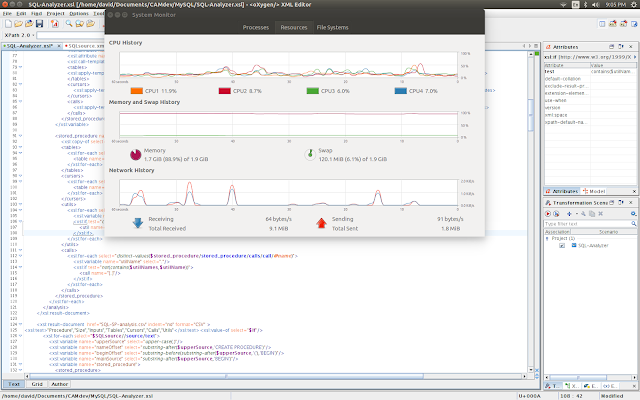Image resolution: width=640 pixels, height=400 pixels.
Task: Switch to the Processes tab in System Monitor
Action: click(256, 27)
